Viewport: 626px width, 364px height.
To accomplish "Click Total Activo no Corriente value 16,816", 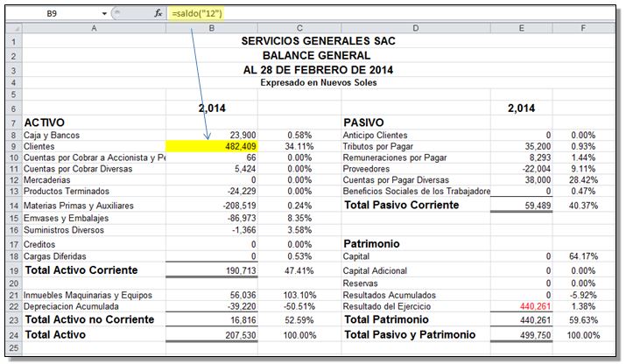I will pos(243,320).
